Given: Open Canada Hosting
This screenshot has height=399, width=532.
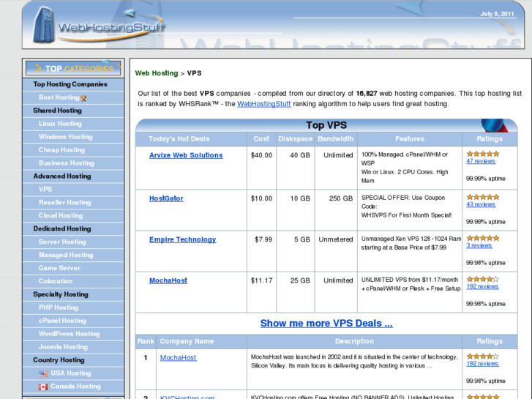Looking at the screenshot, I should tap(75, 387).
